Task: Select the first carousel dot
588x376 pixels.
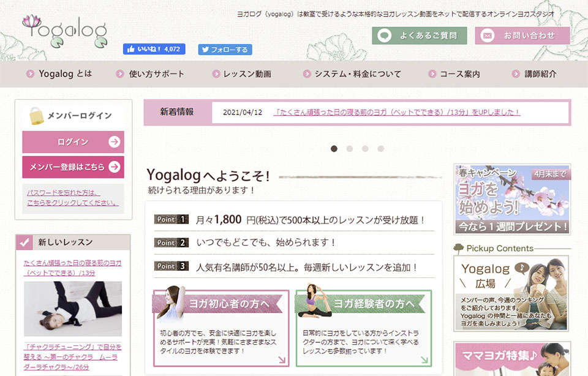Action: (x=334, y=149)
